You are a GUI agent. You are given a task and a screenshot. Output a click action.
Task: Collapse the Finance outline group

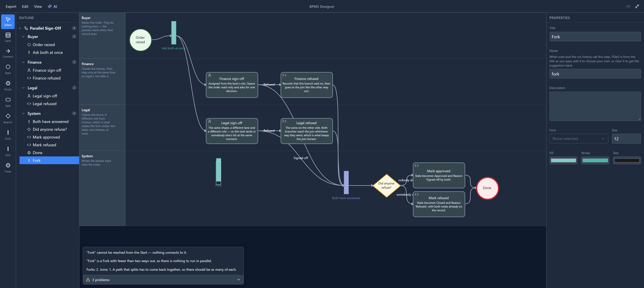[23, 62]
